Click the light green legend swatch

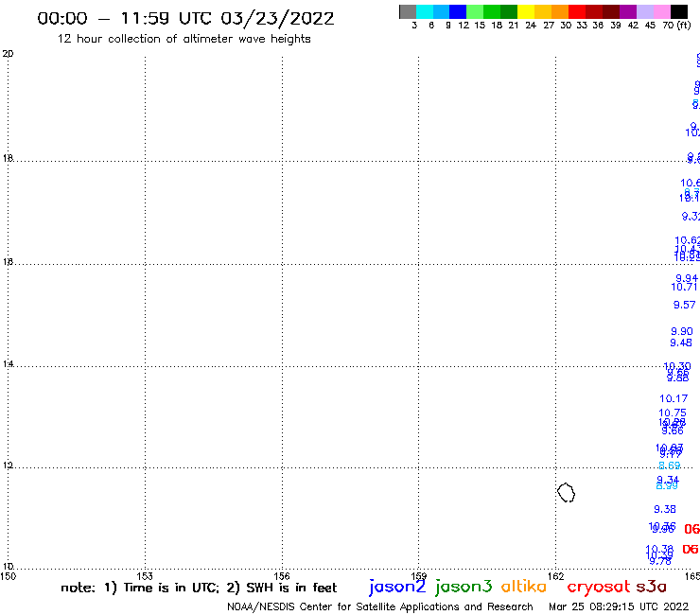click(x=475, y=11)
